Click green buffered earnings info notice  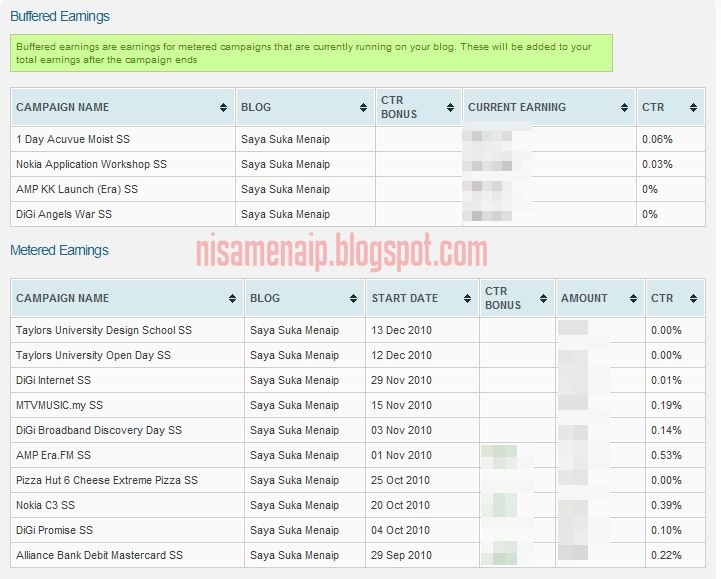point(311,53)
